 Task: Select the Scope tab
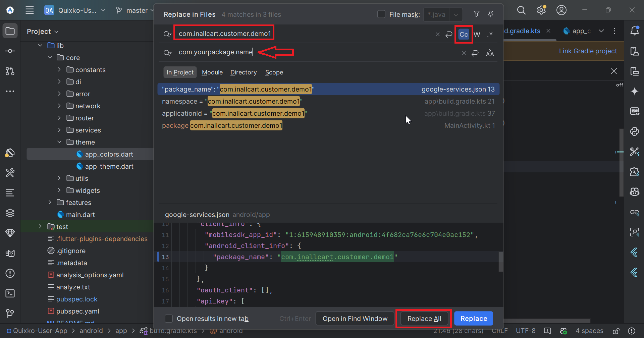(x=274, y=72)
